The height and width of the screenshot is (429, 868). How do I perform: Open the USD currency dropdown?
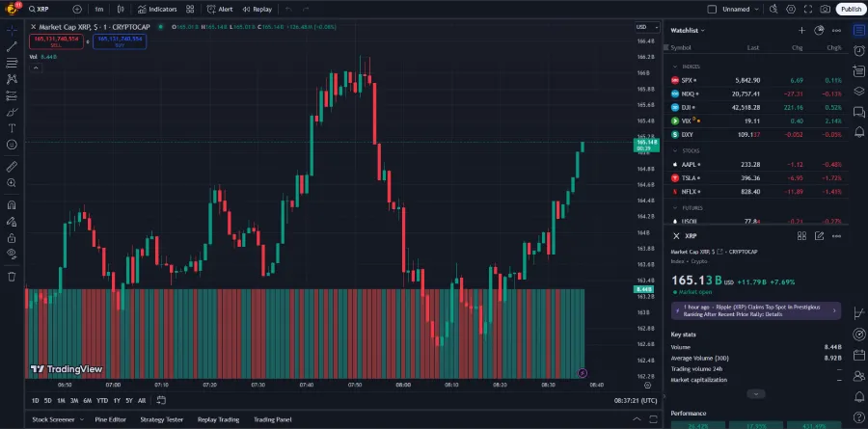click(647, 27)
